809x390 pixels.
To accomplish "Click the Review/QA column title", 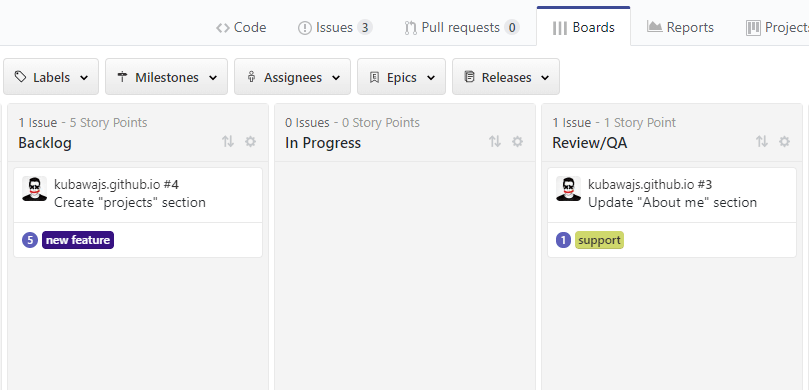I will (590, 143).
